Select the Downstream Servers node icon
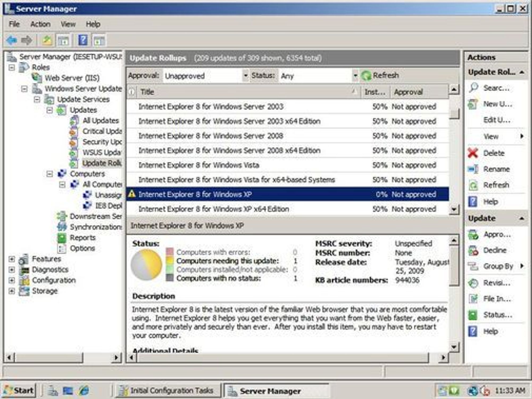532x399 pixels. [62, 216]
